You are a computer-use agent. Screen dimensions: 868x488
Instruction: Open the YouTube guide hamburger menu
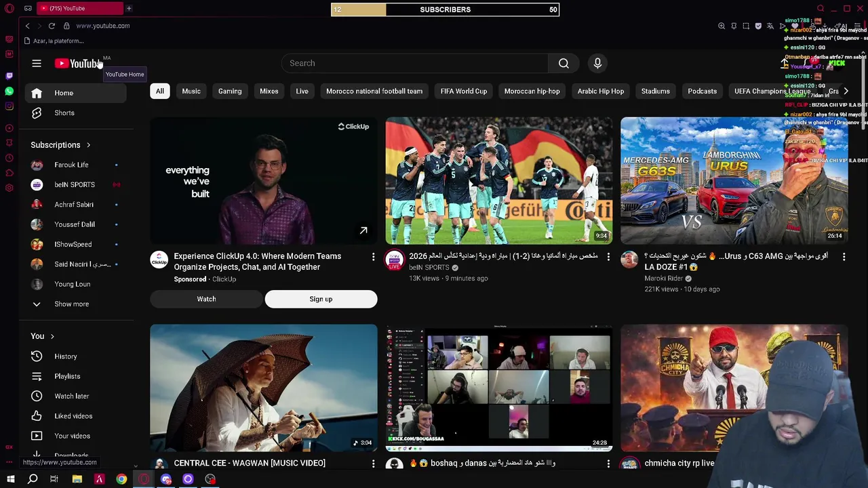pyautogui.click(x=37, y=63)
